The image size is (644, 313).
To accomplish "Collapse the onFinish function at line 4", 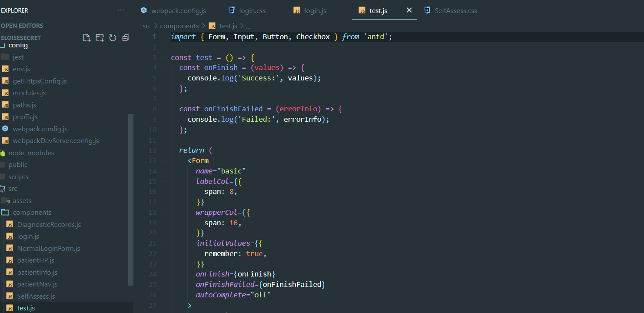I will tap(164, 67).
